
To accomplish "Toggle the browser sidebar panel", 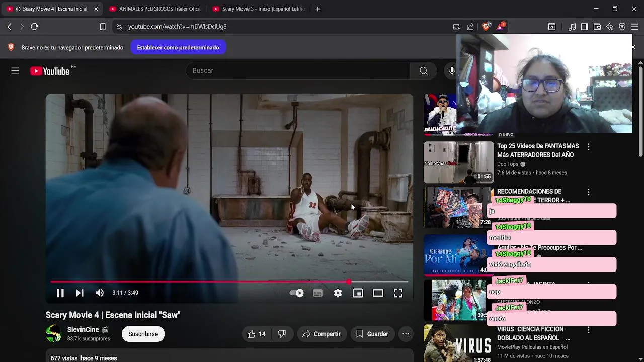I will click(584, 27).
